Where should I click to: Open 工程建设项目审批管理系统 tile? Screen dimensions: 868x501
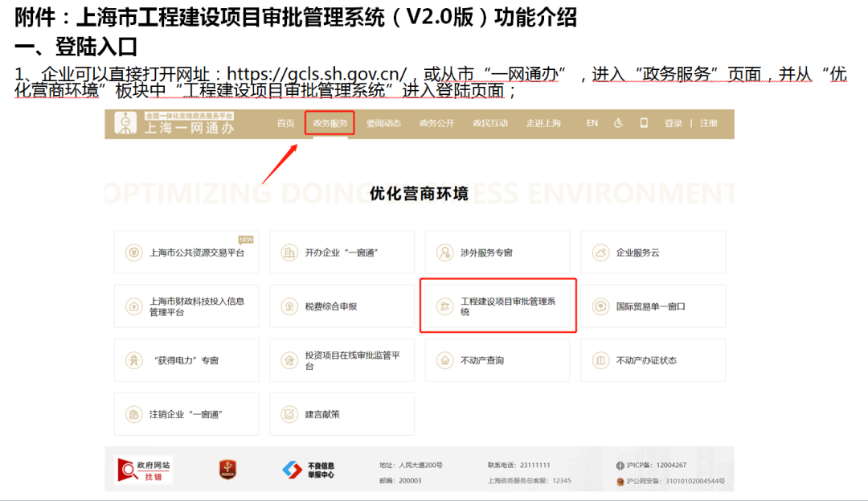[x=498, y=306]
